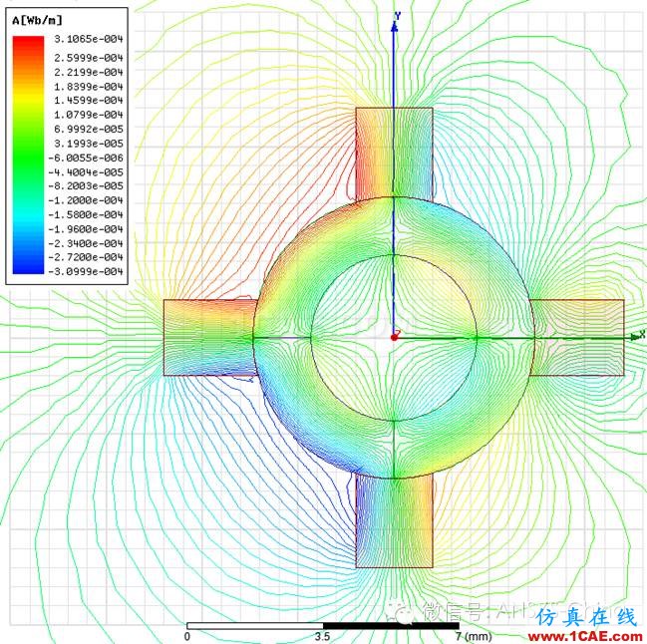Viewport: 647px width, 644px height.
Task: Click the scale bar label 3.5
Action: (x=323, y=637)
